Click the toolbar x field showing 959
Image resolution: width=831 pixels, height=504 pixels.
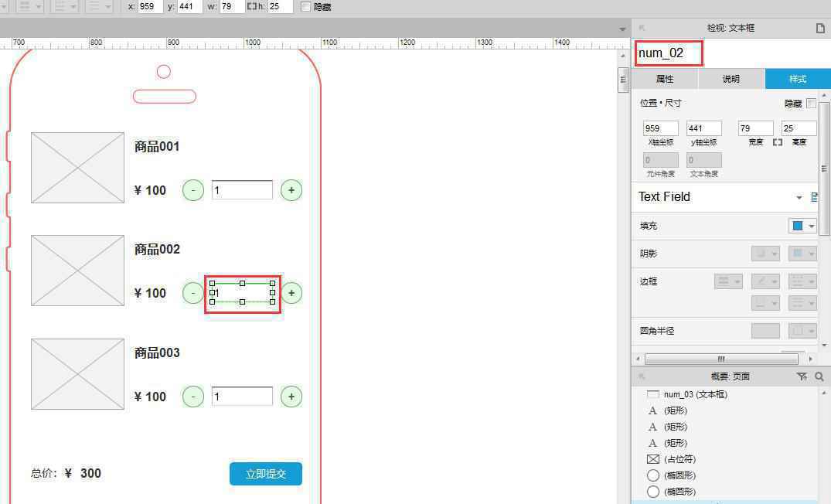point(150,7)
